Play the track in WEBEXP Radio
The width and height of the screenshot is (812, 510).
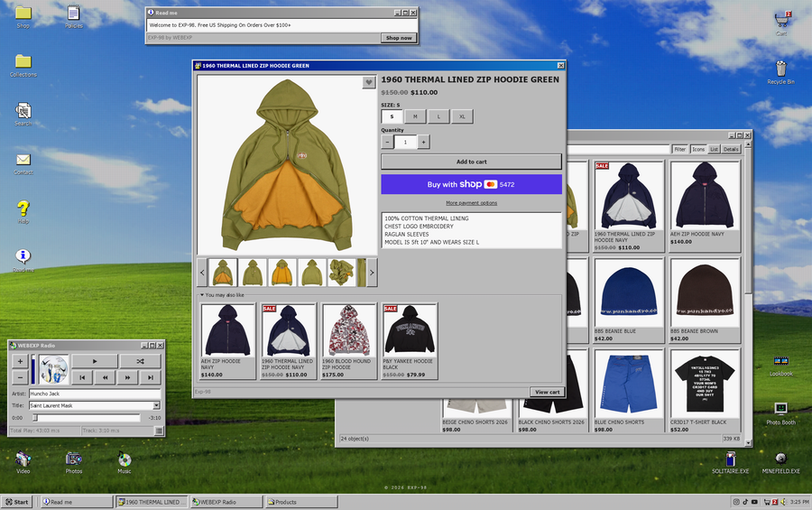pos(94,361)
